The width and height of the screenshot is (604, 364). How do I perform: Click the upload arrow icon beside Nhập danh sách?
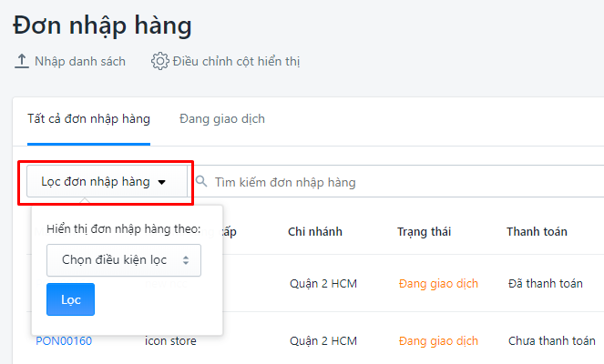tap(22, 61)
